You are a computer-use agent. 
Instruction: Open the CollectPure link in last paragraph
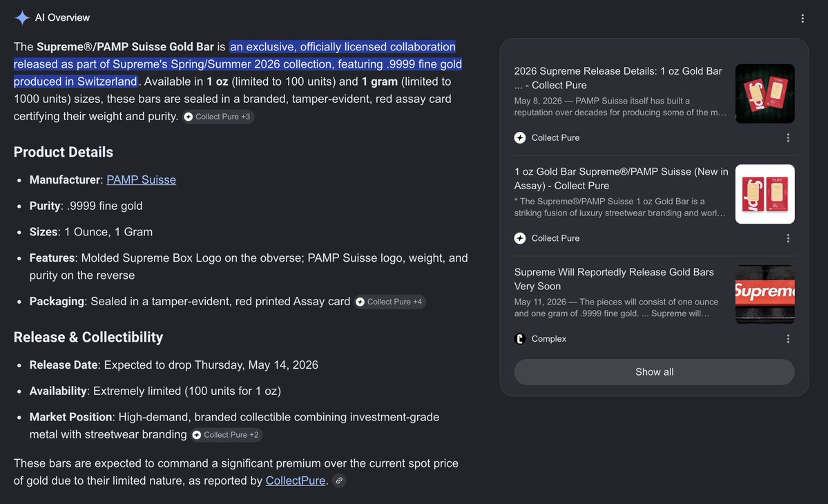click(295, 481)
